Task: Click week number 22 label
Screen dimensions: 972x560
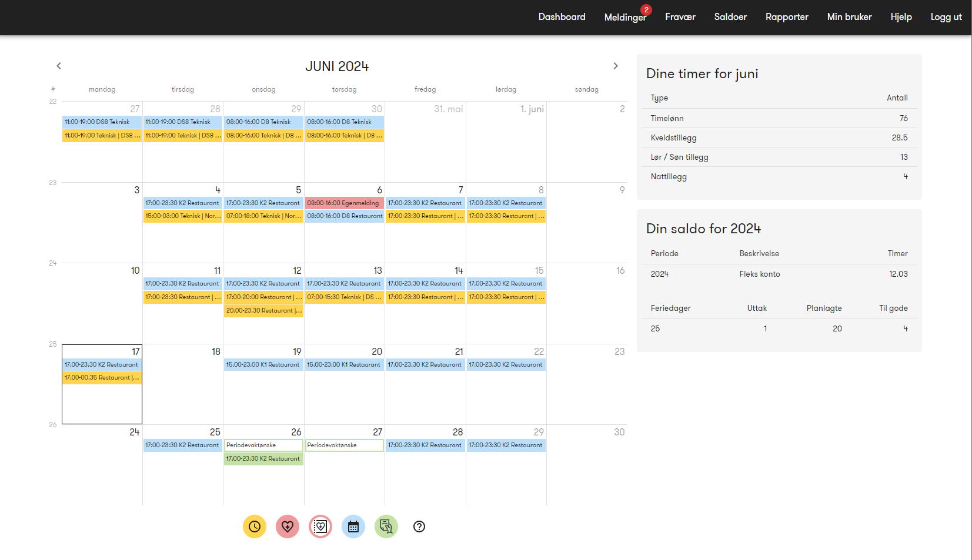Action: tap(53, 102)
